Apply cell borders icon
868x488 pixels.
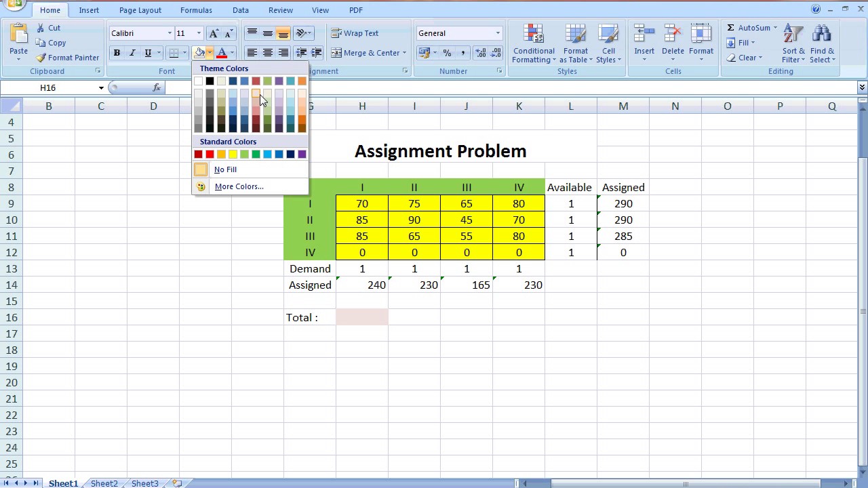[174, 53]
